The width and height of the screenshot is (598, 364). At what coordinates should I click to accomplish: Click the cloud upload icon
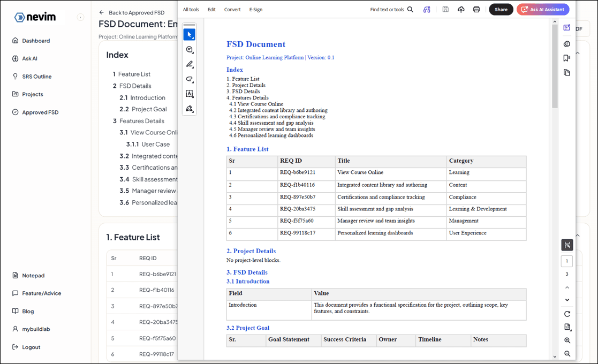[461, 9]
